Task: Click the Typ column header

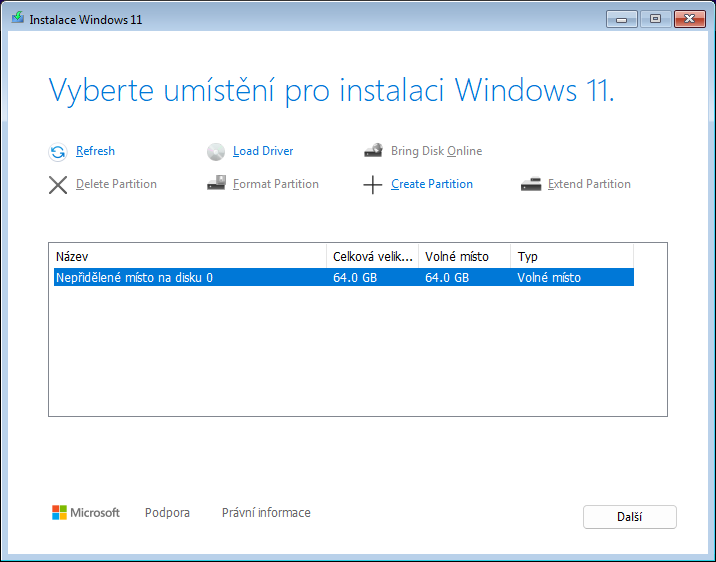Action: [572, 257]
